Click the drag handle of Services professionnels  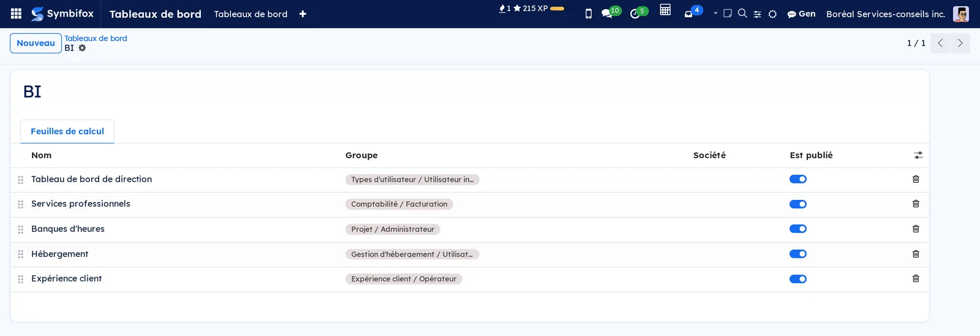coord(21,204)
